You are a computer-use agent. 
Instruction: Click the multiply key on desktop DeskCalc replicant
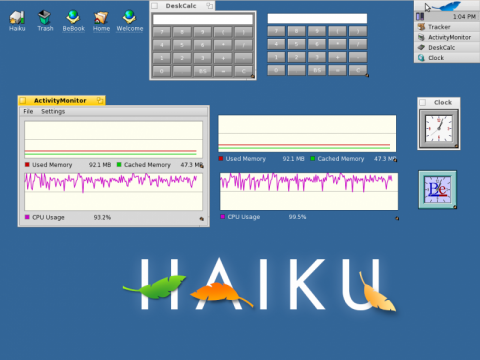337,44
